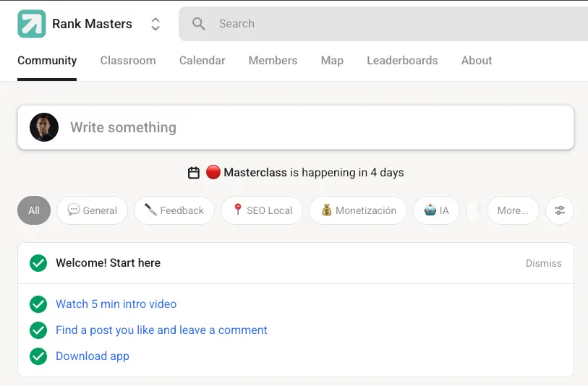Image resolution: width=588 pixels, height=386 pixels.
Task: Click the magnifying glass search icon
Action: tap(198, 24)
